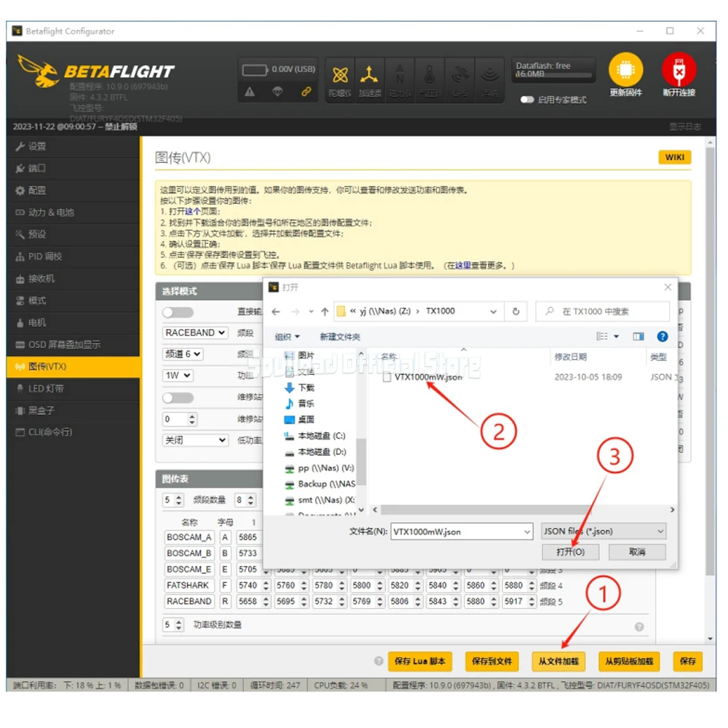Open the Setup tab in sidebar
Image resolution: width=728 pixels, height=728 pixels.
[73, 146]
